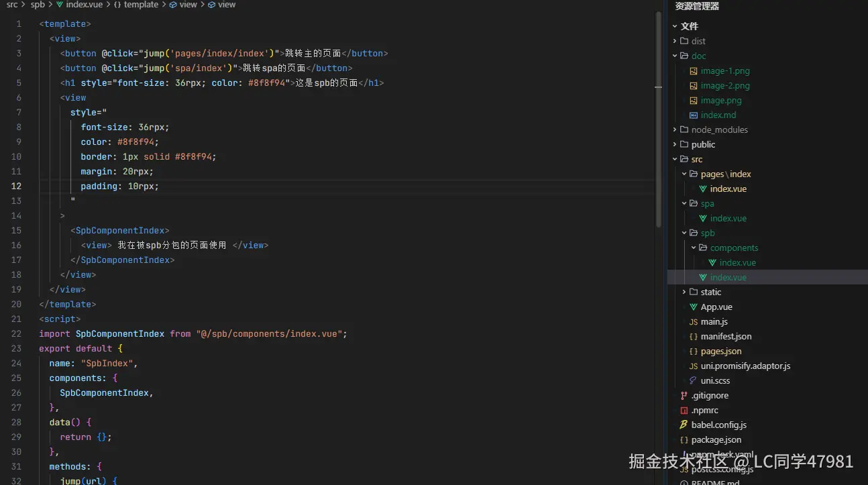The image size is (868, 485).
Task: Click the components folder name
Action: click(x=734, y=248)
